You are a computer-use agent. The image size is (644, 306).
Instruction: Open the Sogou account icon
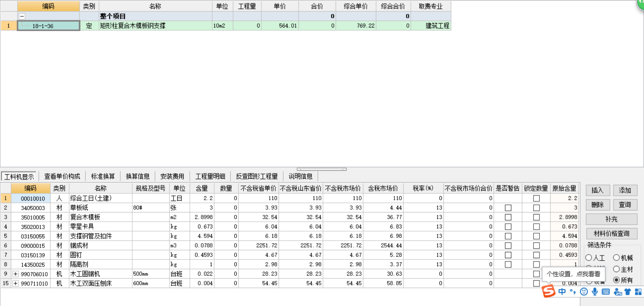click(x=617, y=292)
